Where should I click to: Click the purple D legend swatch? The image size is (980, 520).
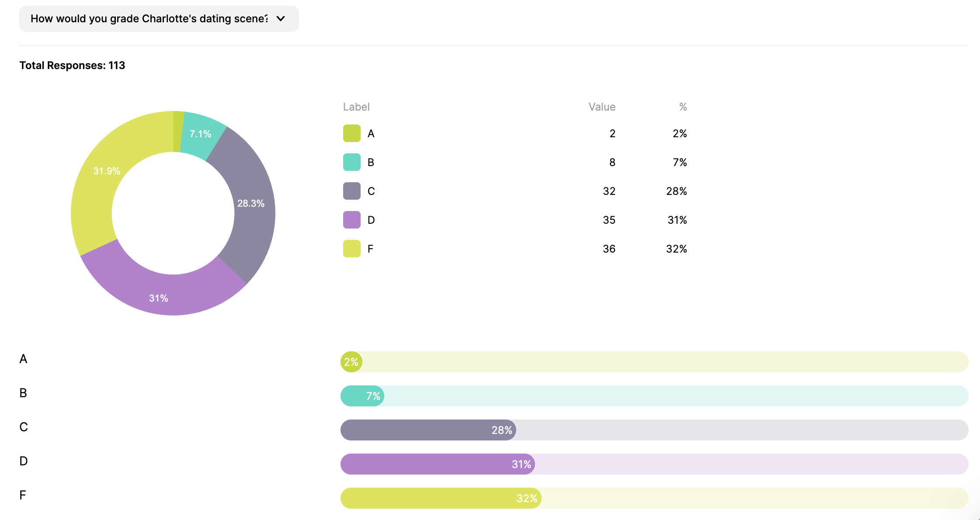pyautogui.click(x=351, y=220)
